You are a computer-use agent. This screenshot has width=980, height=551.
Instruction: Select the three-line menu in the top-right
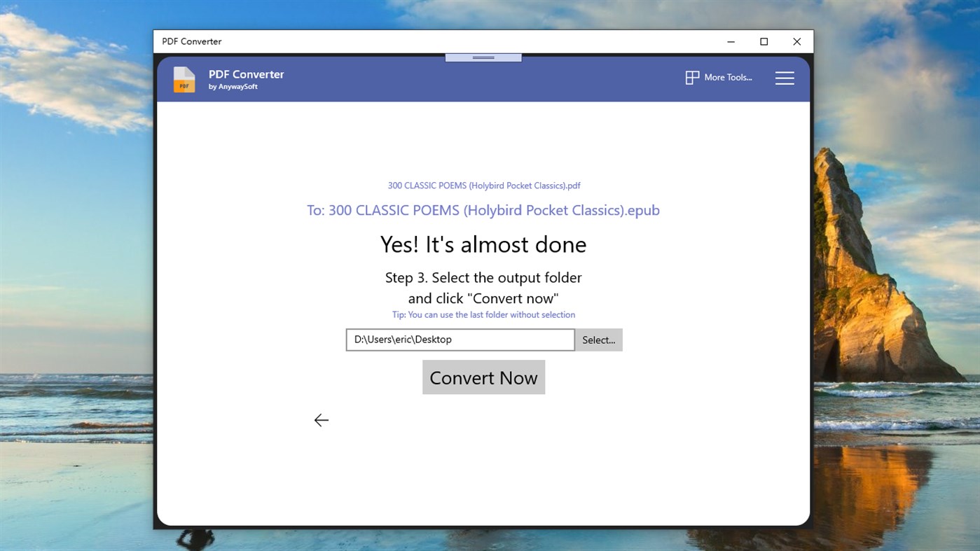click(x=785, y=78)
